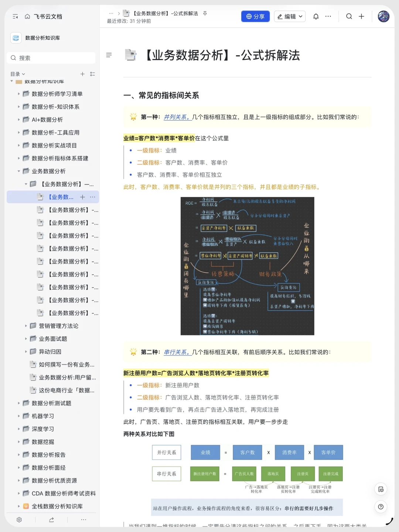The height and width of the screenshot is (532, 399).
Task: Collapse the left sidebar panel
Action: [x=15, y=17]
